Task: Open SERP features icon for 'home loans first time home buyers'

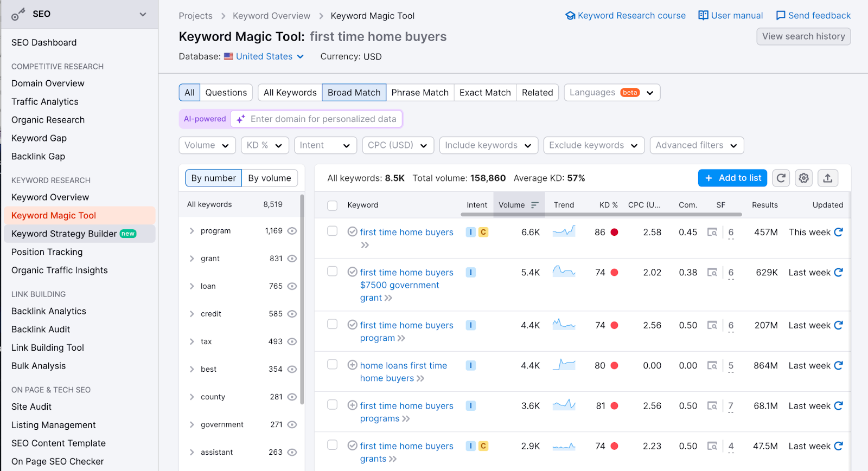Action: click(x=712, y=366)
